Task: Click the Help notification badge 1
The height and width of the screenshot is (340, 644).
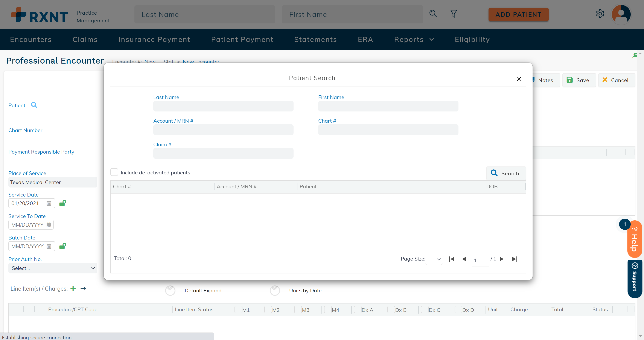Action: click(624, 224)
